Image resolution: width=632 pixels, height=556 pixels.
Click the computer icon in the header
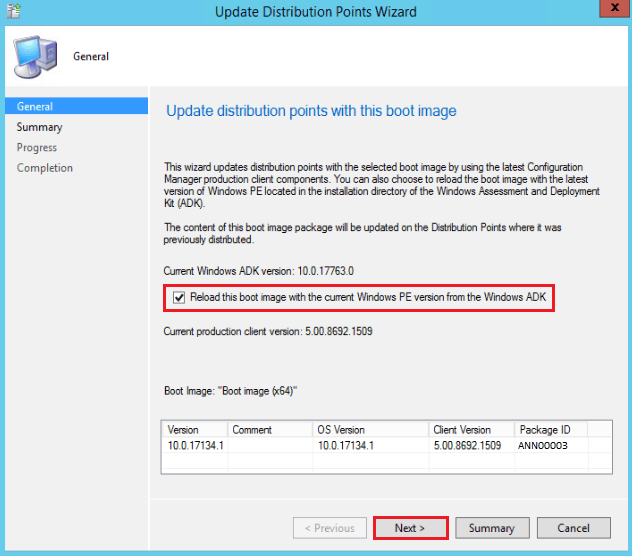coord(35,56)
